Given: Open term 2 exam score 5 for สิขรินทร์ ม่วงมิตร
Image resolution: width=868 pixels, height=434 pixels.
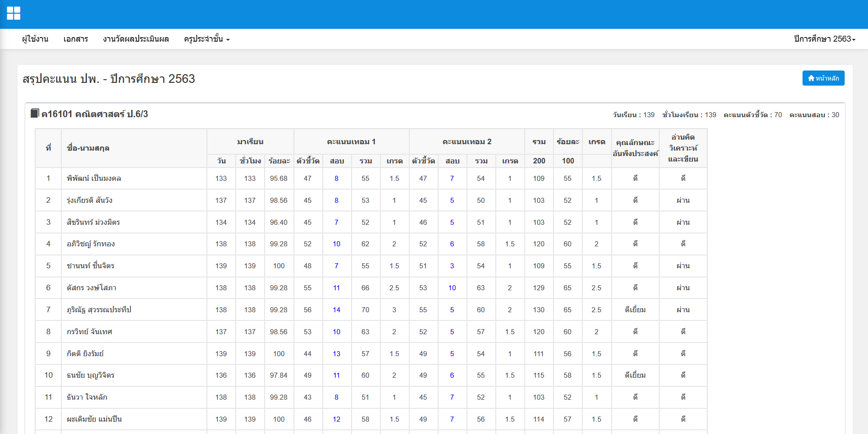Looking at the screenshot, I should point(452,222).
